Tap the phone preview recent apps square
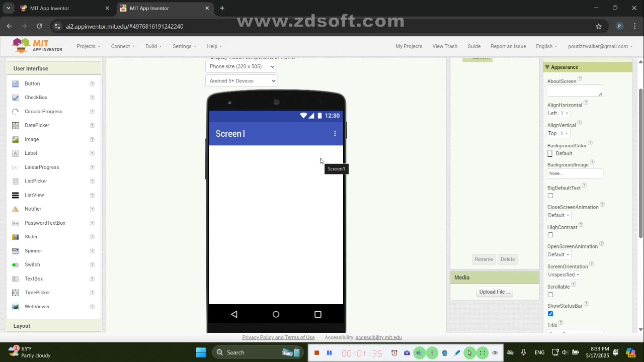 point(318,314)
